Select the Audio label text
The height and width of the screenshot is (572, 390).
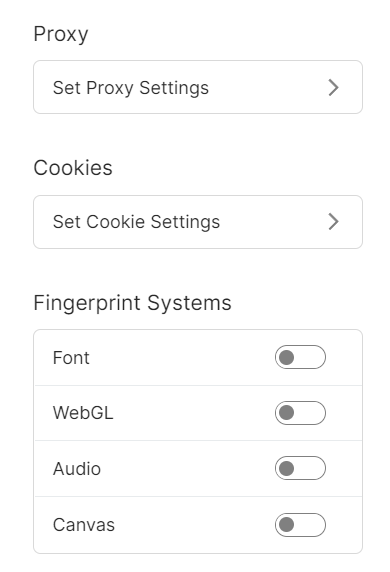click(77, 469)
